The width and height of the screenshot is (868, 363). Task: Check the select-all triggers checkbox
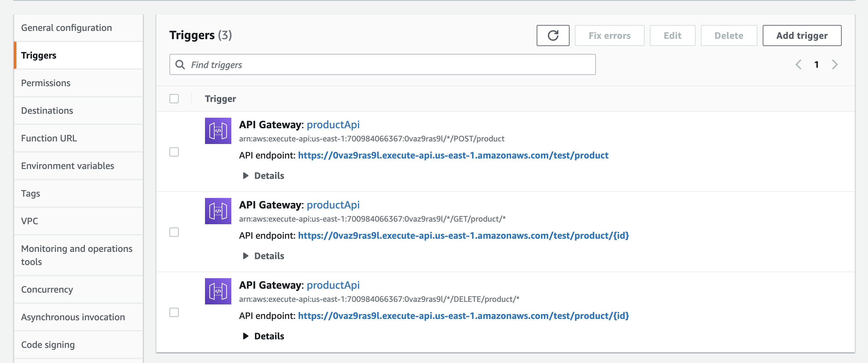174,98
